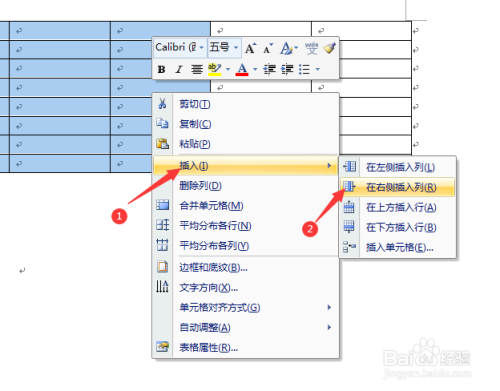Open highlight color dropdown arrow

[228, 69]
